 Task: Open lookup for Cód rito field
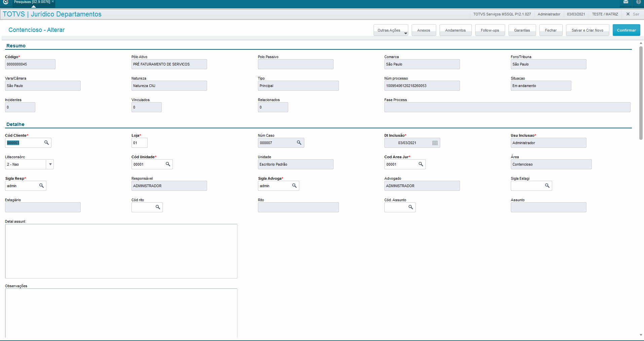click(158, 207)
